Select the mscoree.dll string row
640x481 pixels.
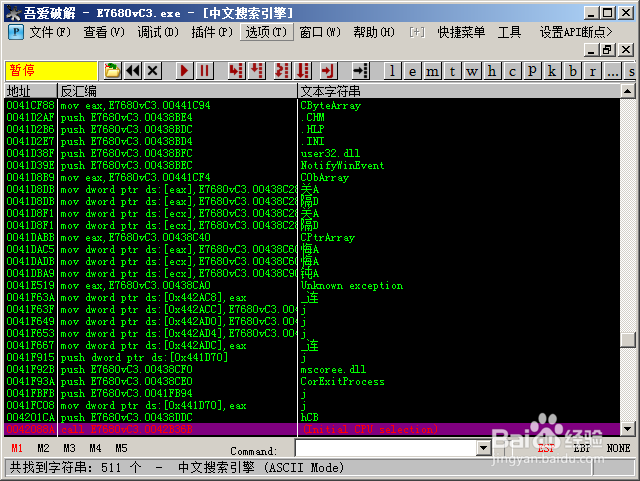pyautogui.click(x=312, y=370)
